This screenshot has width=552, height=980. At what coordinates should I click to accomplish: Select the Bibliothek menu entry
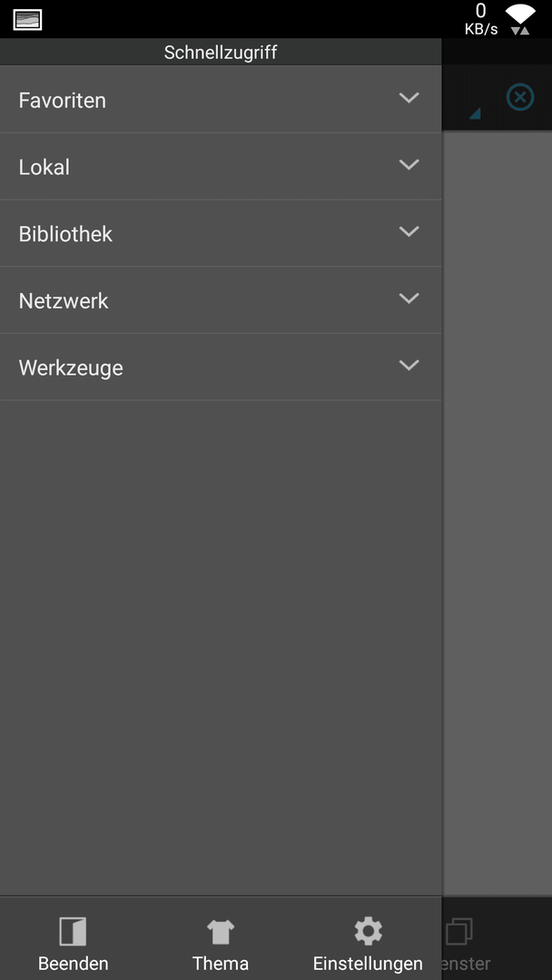(x=221, y=233)
